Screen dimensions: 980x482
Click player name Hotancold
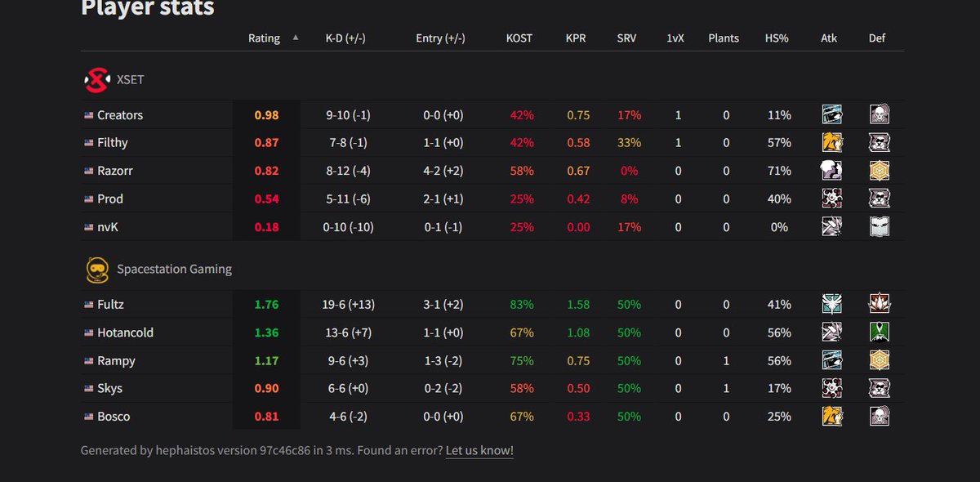(x=125, y=332)
